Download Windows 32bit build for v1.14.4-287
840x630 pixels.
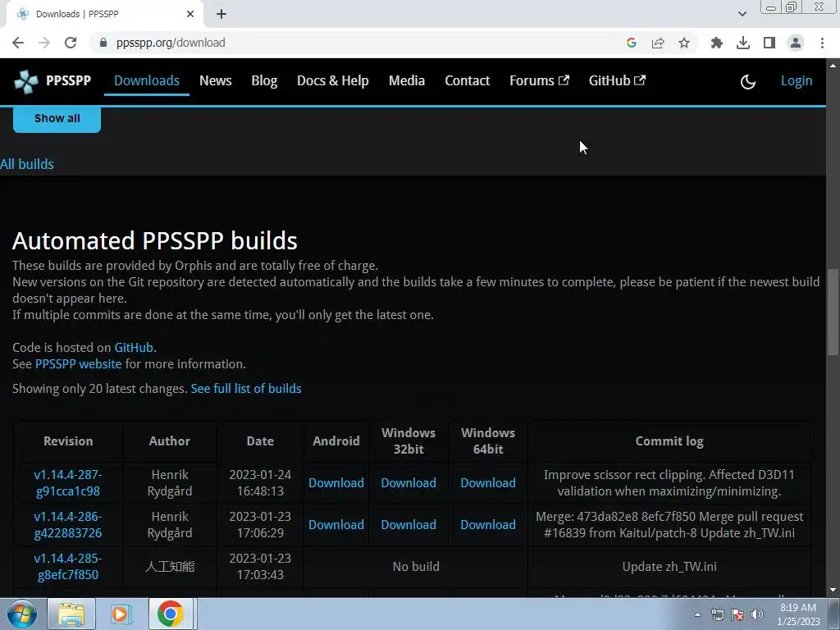pos(409,482)
